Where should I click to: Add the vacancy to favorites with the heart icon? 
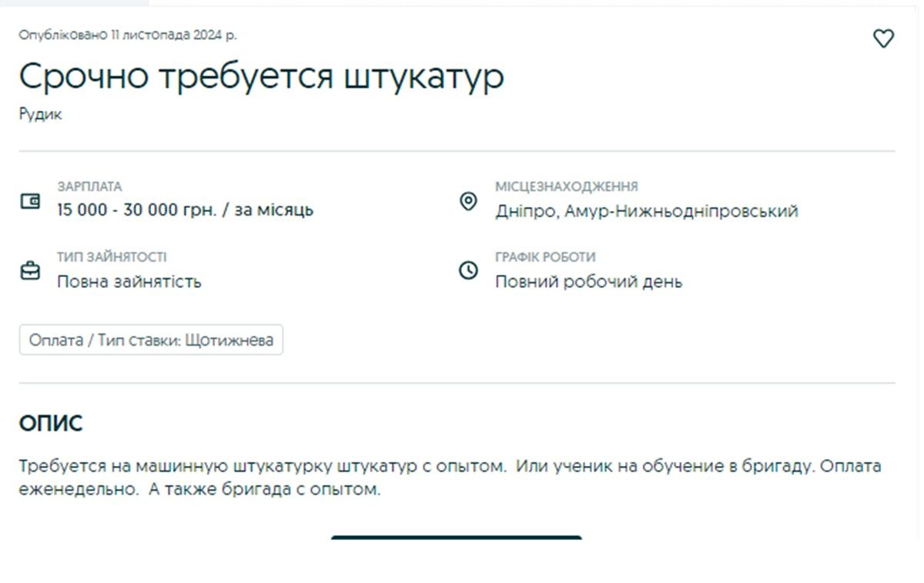(883, 39)
